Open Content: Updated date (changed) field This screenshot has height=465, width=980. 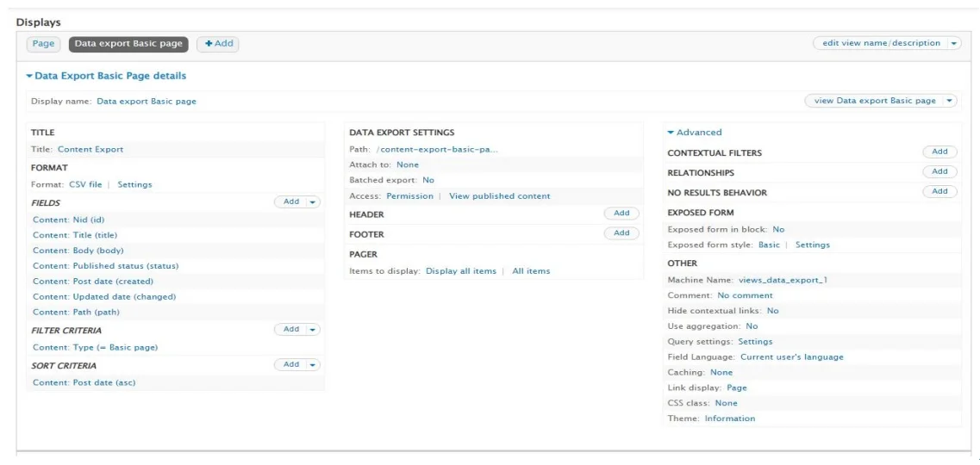(x=104, y=297)
